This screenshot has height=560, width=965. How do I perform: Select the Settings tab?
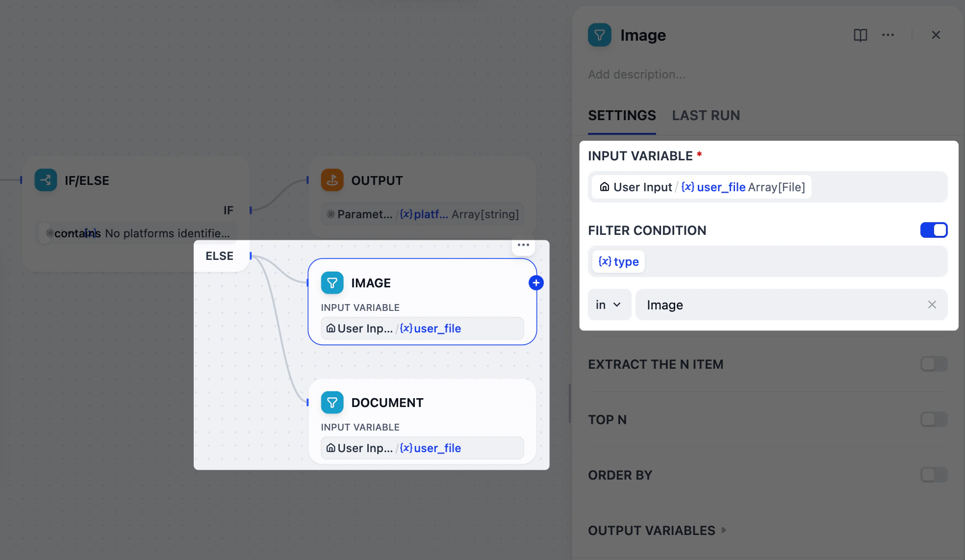[x=621, y=115]
